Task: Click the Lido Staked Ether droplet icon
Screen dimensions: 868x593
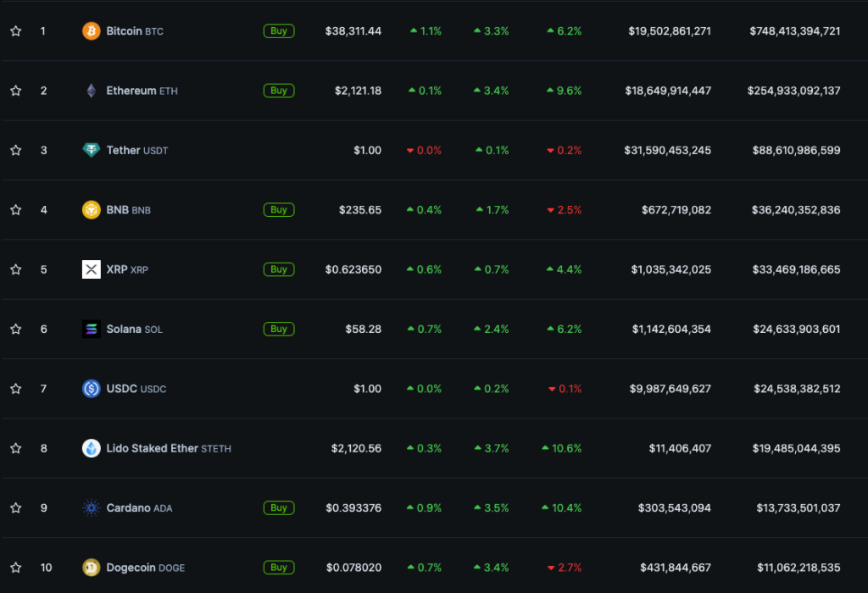Action: click(91, 448)
